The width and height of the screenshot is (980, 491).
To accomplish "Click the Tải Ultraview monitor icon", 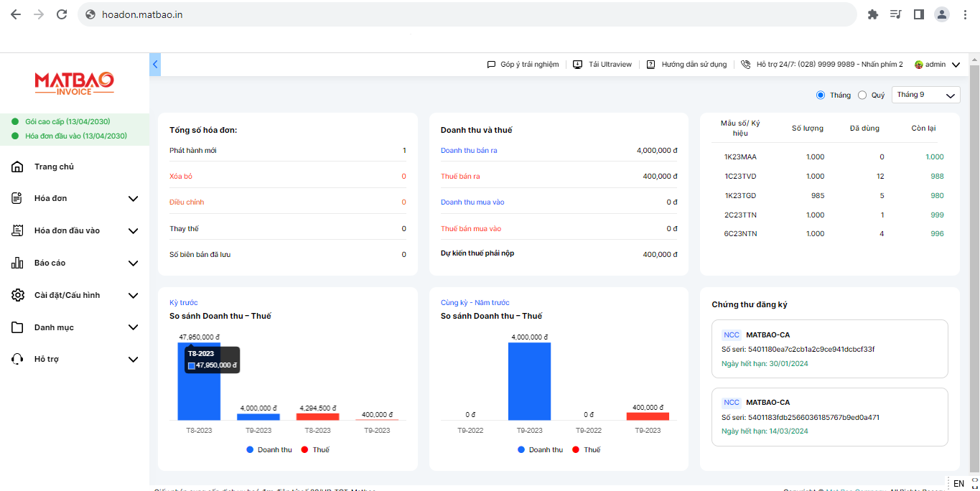I will tap(578, 65).
